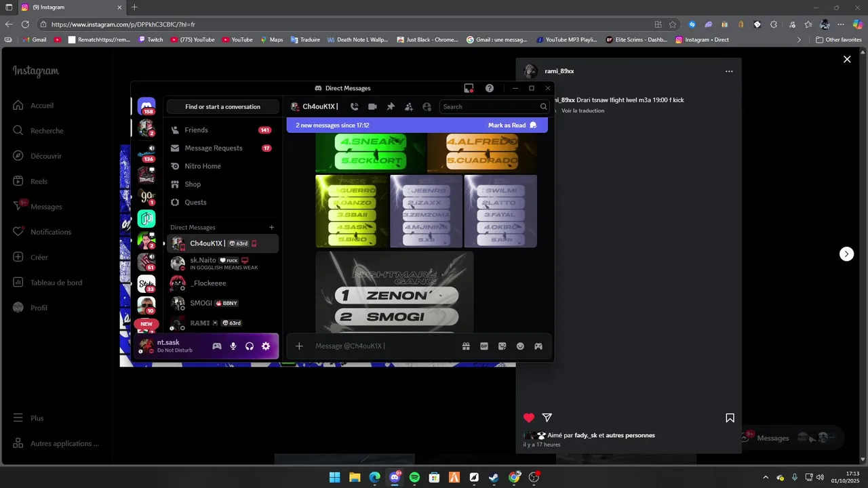Start a voice call with Ch4ouK1X
Screen dimensions: 868x488
[x=354, y=106]
